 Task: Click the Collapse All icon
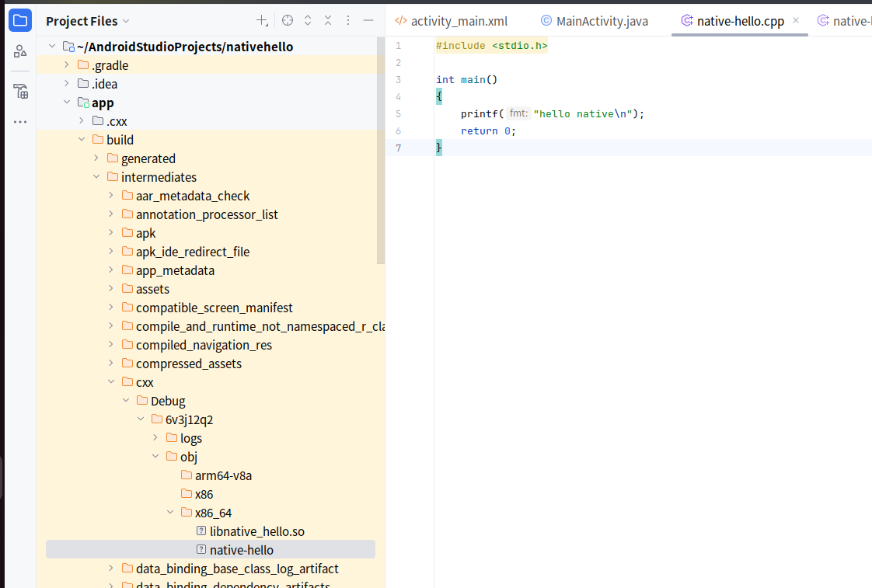tap(328, 20)
